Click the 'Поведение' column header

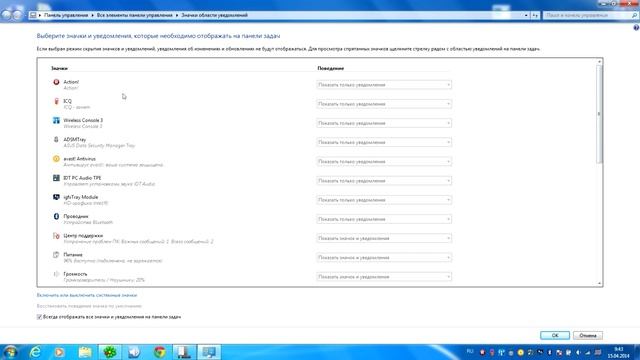(331, 68)
